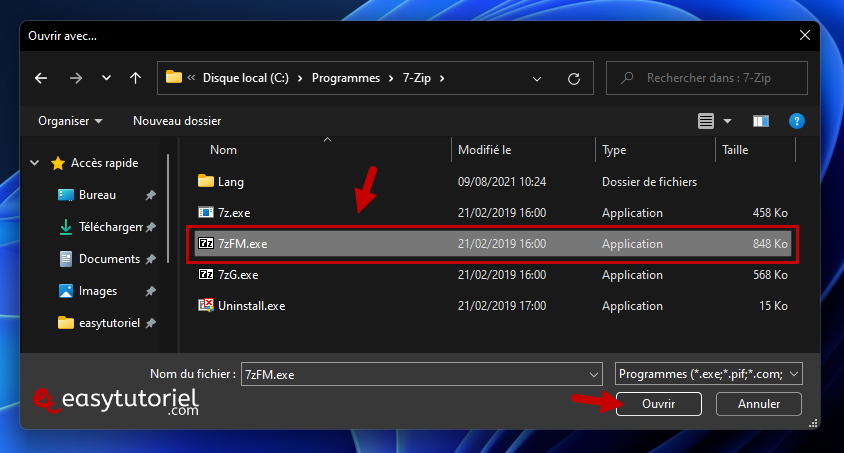The image size is (844, 453).
Task: Click the Nom du fichier field
Action: pos(421,374)
